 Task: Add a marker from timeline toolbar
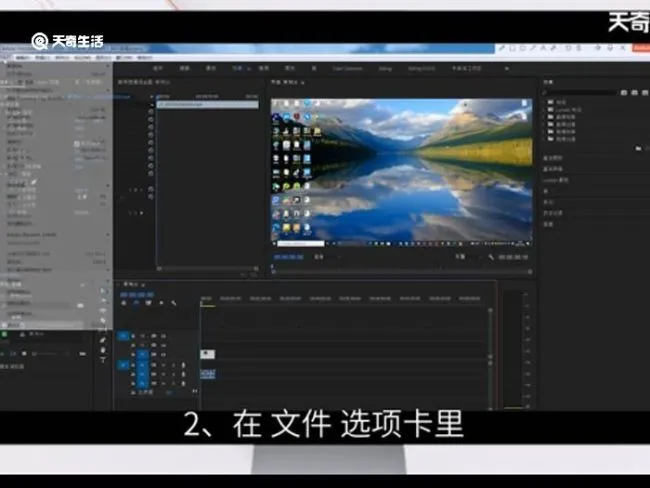click(x=161, y=303)
